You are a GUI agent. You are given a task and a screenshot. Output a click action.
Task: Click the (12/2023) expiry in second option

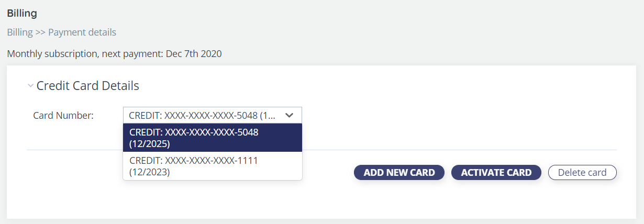pos(150,172)
